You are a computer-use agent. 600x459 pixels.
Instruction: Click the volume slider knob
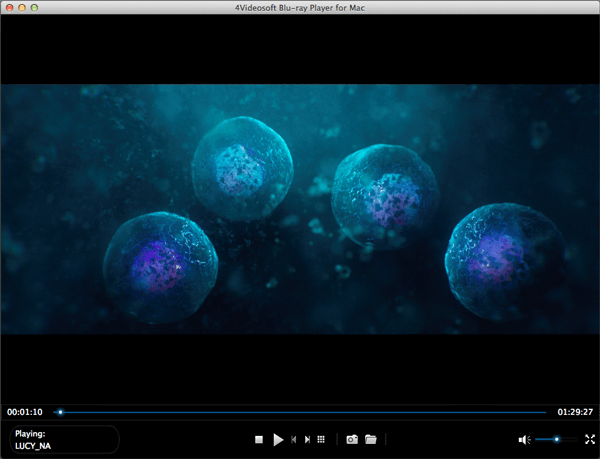coord(556,439)
